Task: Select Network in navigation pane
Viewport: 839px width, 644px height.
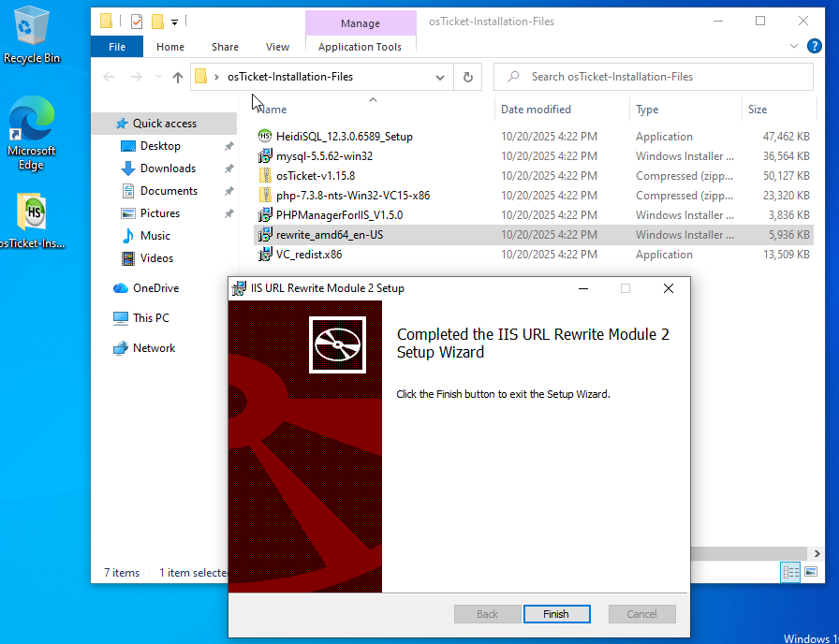Action: (154, 348)
